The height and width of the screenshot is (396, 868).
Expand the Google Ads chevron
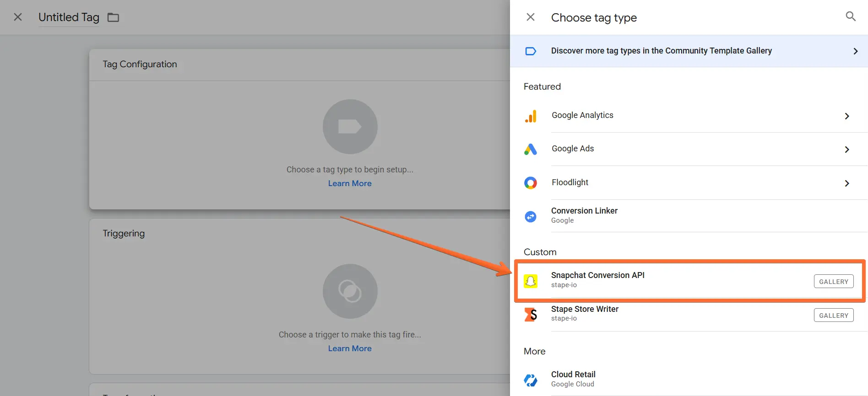[x=847, y=150]
